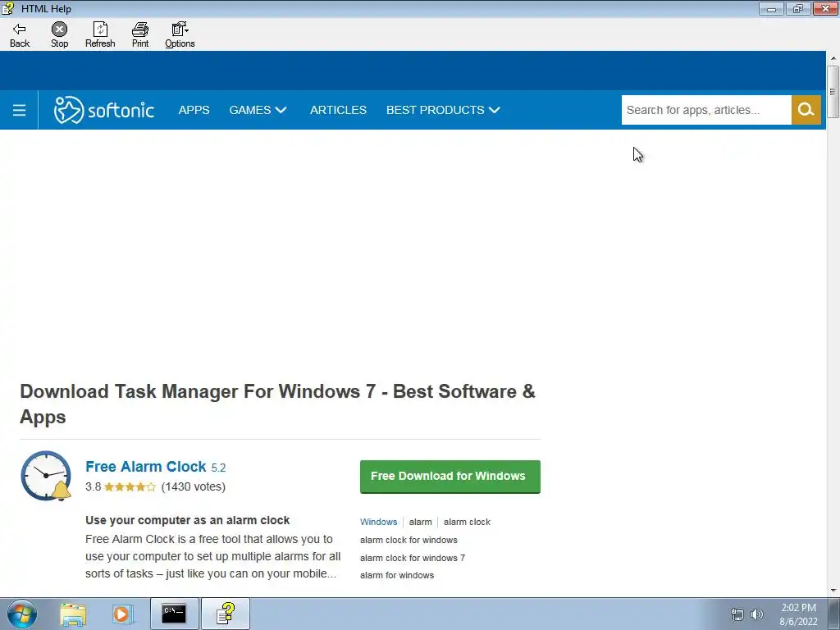Submit search with the magnifier button

[806, 110]
